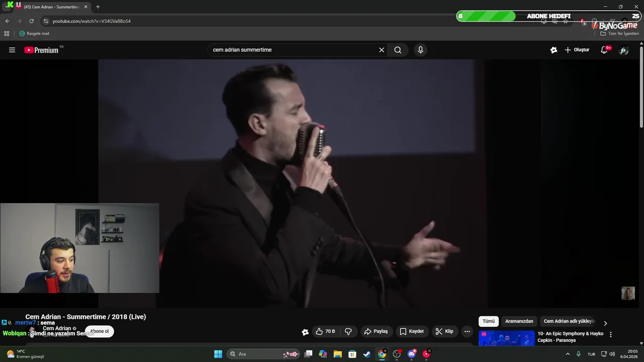Go back in browser
Viewport: 644px width, 362px height.
pyautogui.click(x=7, y=21)
